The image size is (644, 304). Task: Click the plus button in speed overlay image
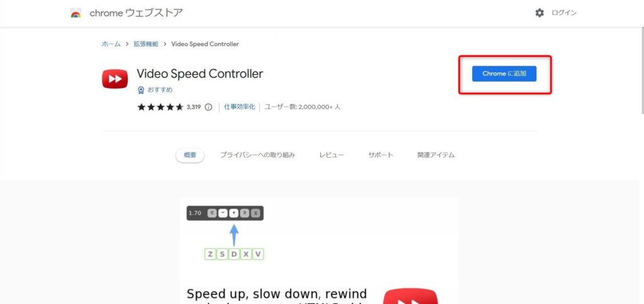pyautogui.click(x=234, y=213)
